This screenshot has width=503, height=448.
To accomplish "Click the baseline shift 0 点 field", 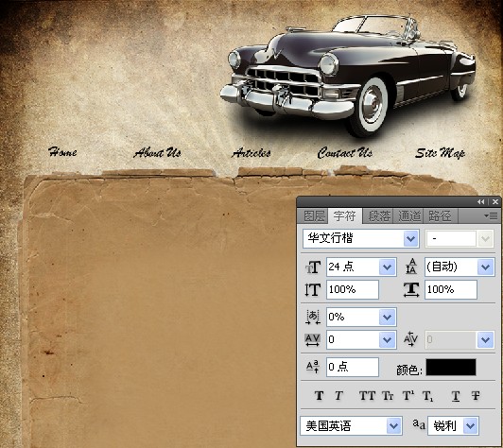I will click(353, 367).
